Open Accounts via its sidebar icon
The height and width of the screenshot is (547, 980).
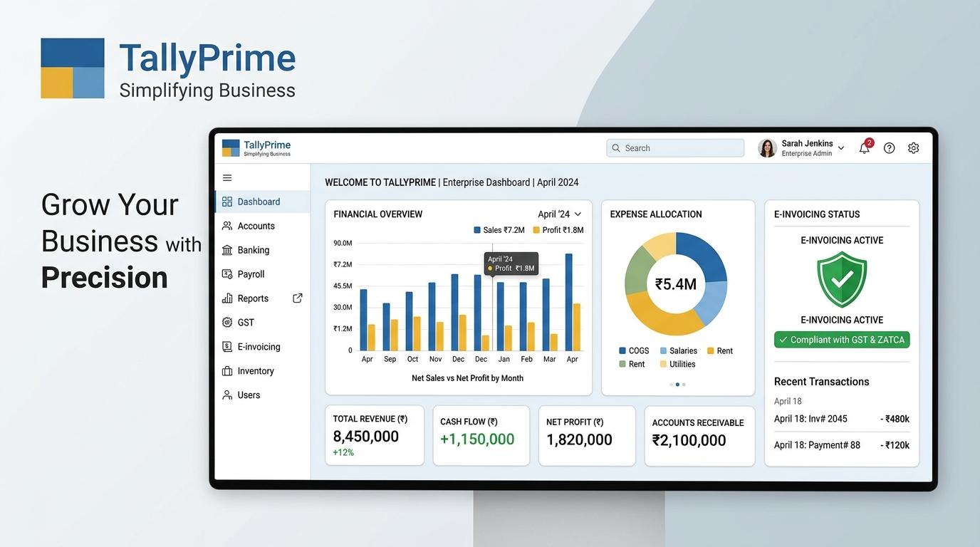tap(227, 226)
